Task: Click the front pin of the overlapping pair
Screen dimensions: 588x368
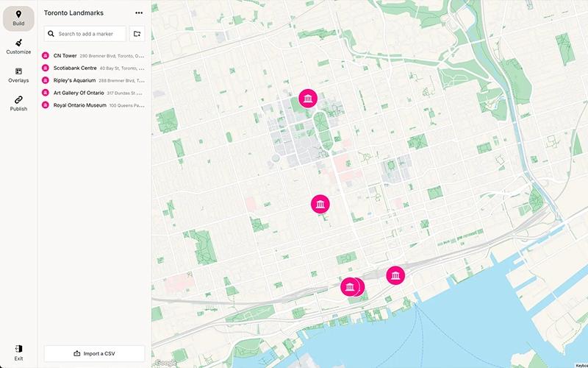Action: click(350, 287)
